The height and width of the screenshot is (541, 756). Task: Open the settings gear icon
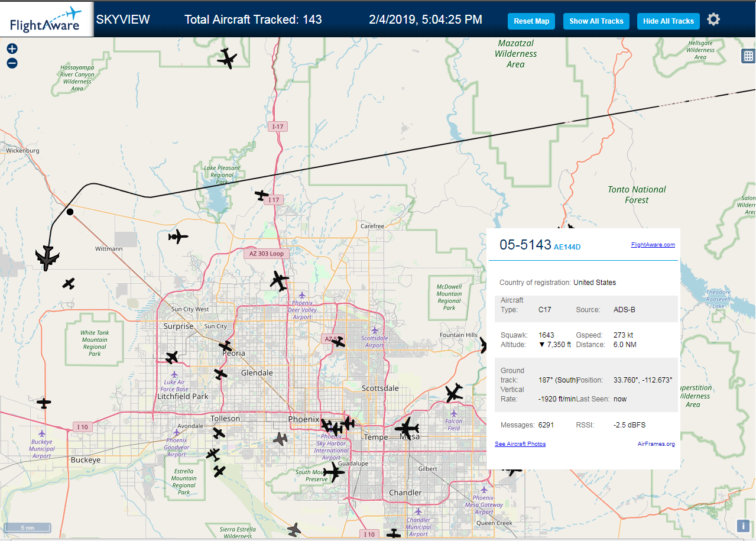coord(713,20)
